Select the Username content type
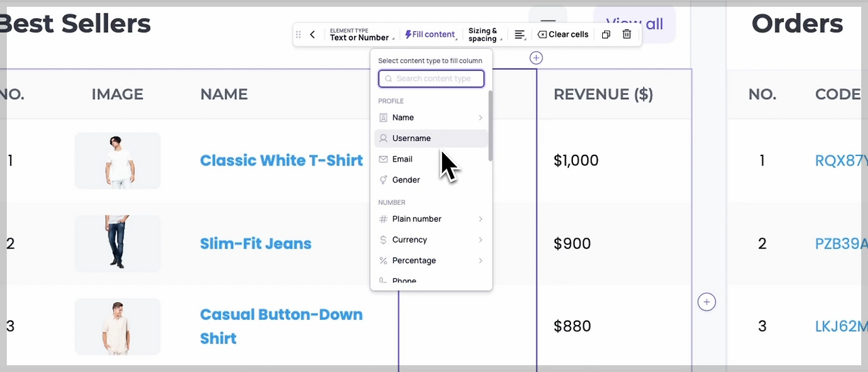This screenshot has height=372, width=868. pyautogui.click(x=431, y=138)
